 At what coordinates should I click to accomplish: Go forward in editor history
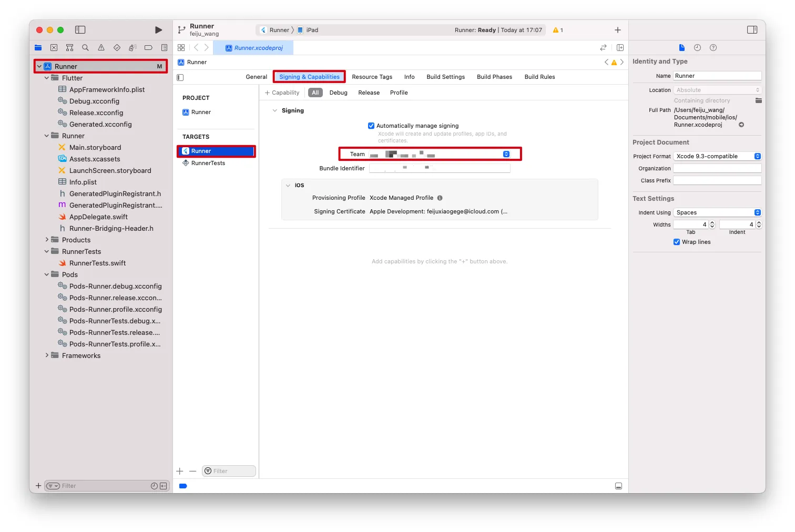pos(207,48)
